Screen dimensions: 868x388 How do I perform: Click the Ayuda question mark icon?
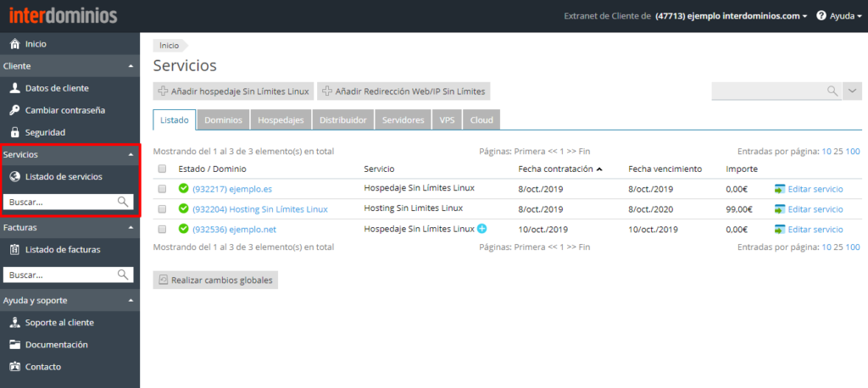[x=821, y=16]
